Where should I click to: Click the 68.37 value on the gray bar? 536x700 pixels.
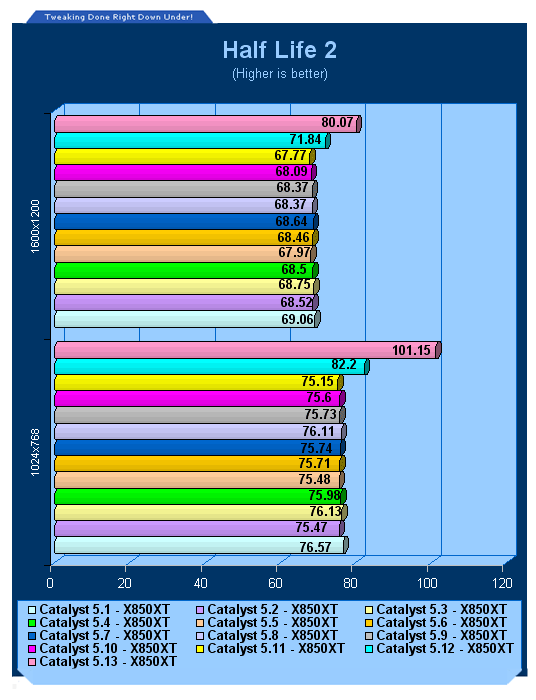click(x=292, y=188)
